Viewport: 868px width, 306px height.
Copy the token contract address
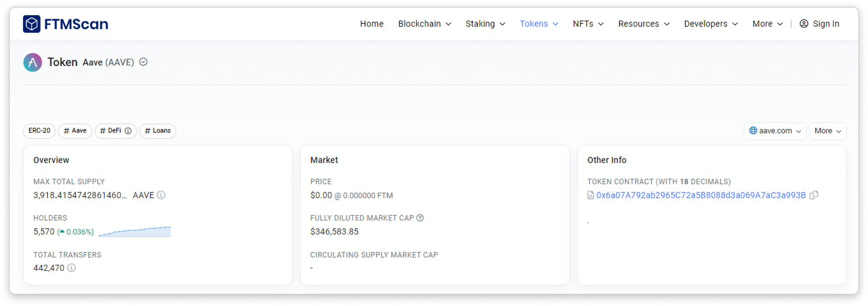(814, 195)
